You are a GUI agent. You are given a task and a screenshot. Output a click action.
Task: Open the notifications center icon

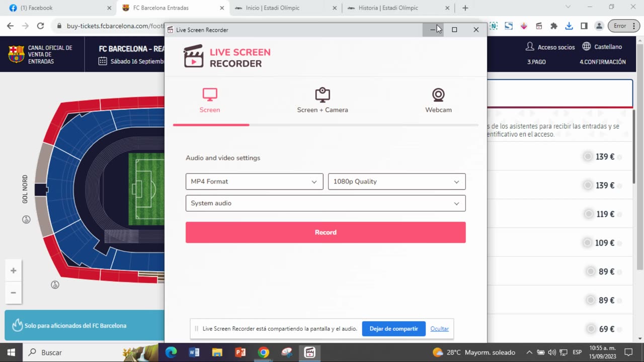(628, 352)
